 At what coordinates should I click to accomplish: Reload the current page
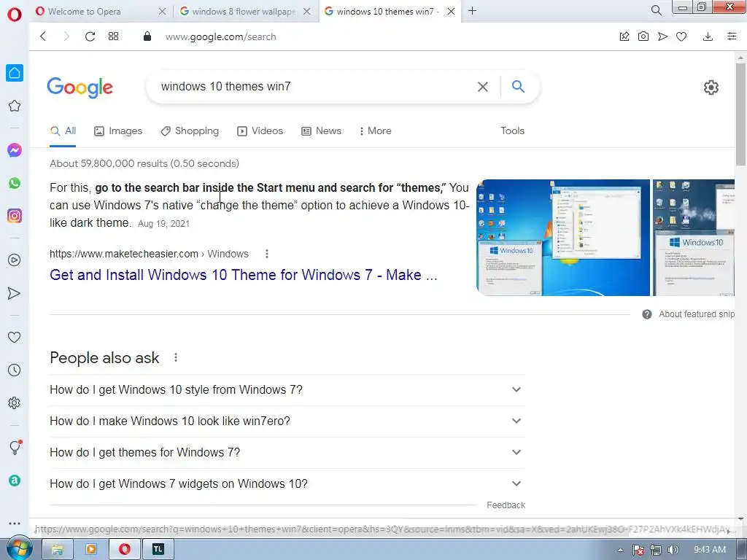pos(90,36)
